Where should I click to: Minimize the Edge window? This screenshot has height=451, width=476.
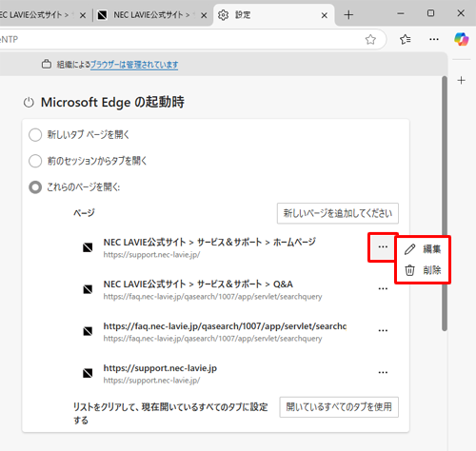click(x=401, y=13)
